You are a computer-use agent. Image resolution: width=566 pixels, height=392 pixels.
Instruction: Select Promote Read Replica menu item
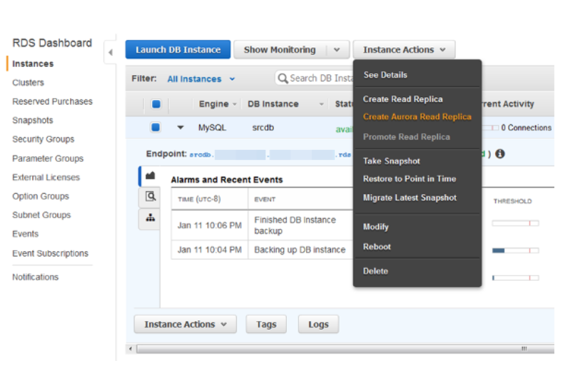coord(406,137)
